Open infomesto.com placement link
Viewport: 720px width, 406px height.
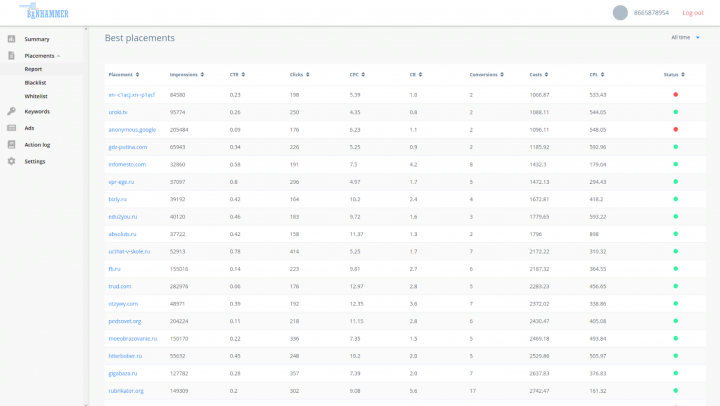(x=127, y=164)
